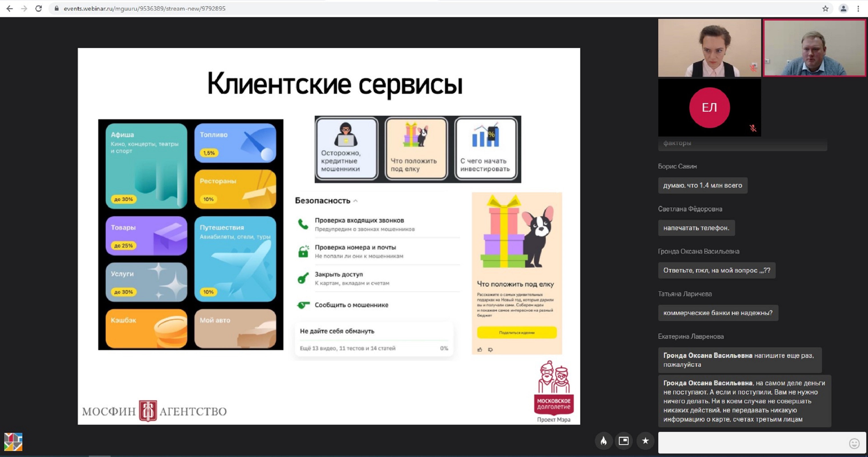This screenshot has width=868, height=457.
Task: Collapse the Безопасность section chevron
Action: click(355, 201)
